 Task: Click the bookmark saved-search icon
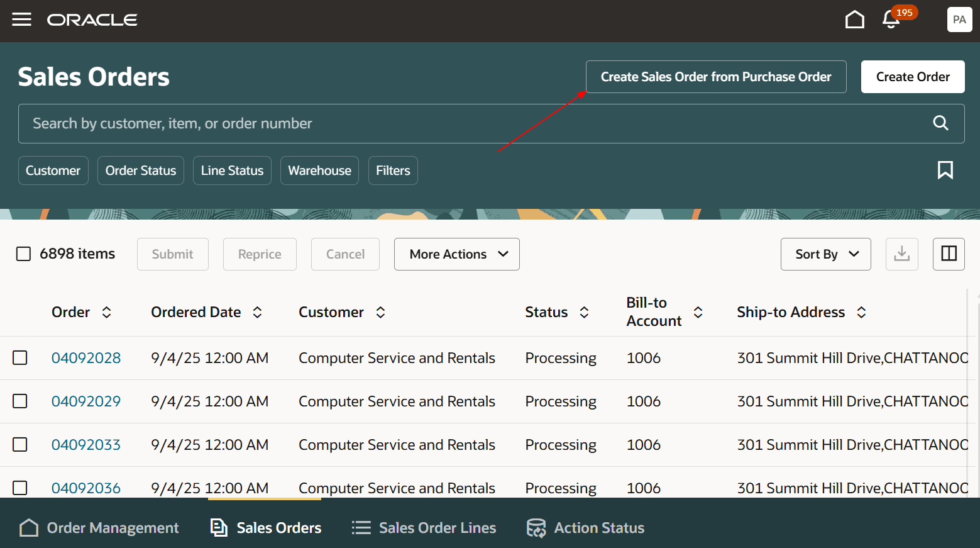click(945, 170)
